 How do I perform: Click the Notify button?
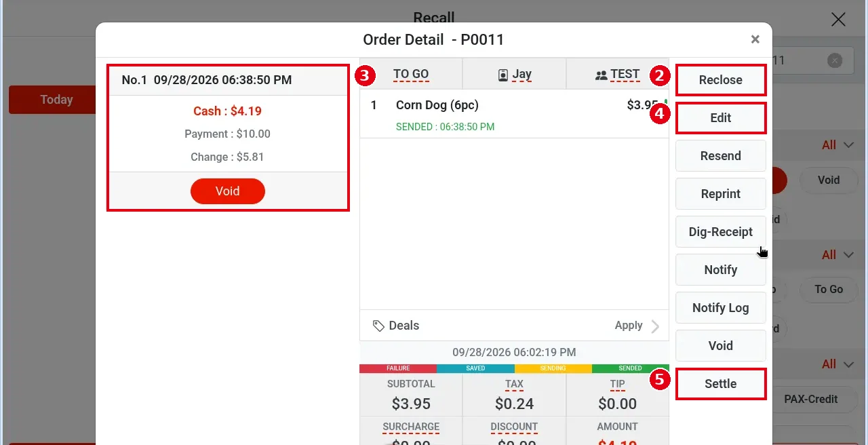pos(721,270)
